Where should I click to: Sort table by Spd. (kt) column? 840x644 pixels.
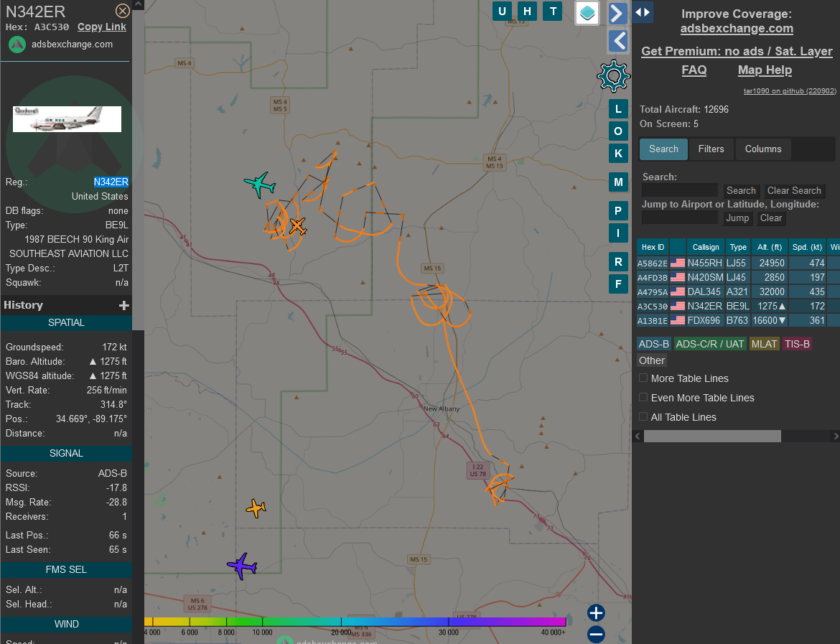coord(807,247)
